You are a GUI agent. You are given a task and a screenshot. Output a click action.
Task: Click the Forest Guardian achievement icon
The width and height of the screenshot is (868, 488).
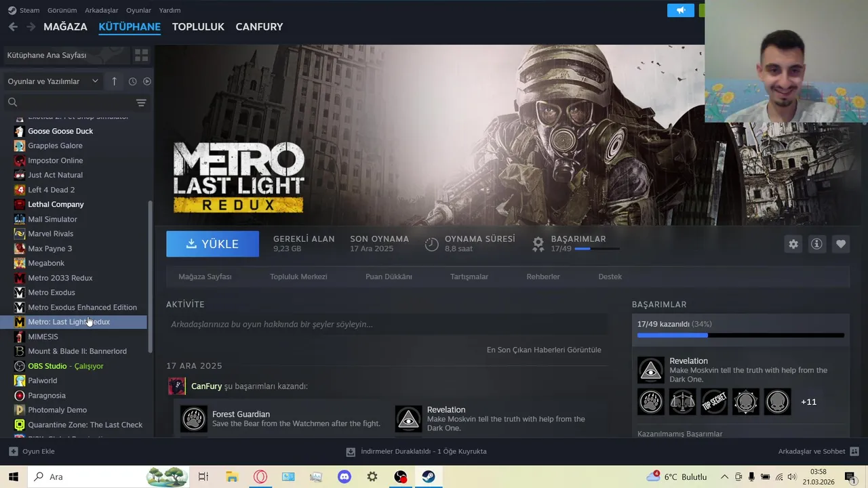pyautogui.click(x=194, y=419)
